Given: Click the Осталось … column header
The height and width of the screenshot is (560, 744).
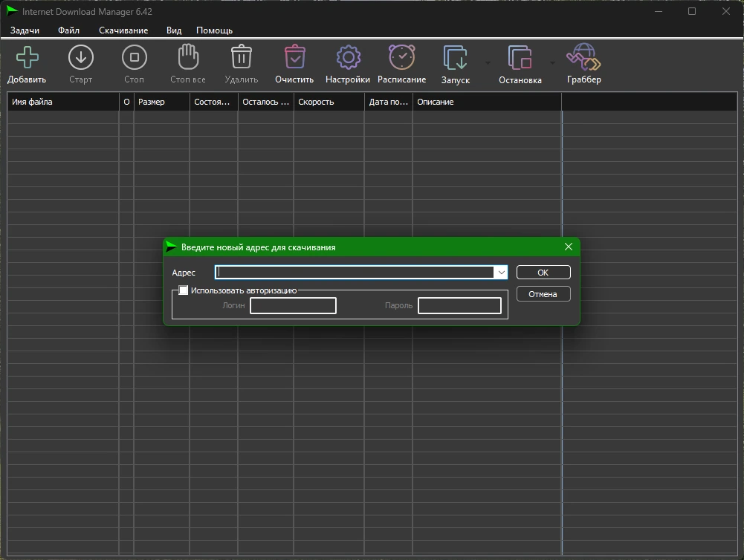Looking at the screenshot, I should click(266, 102).
